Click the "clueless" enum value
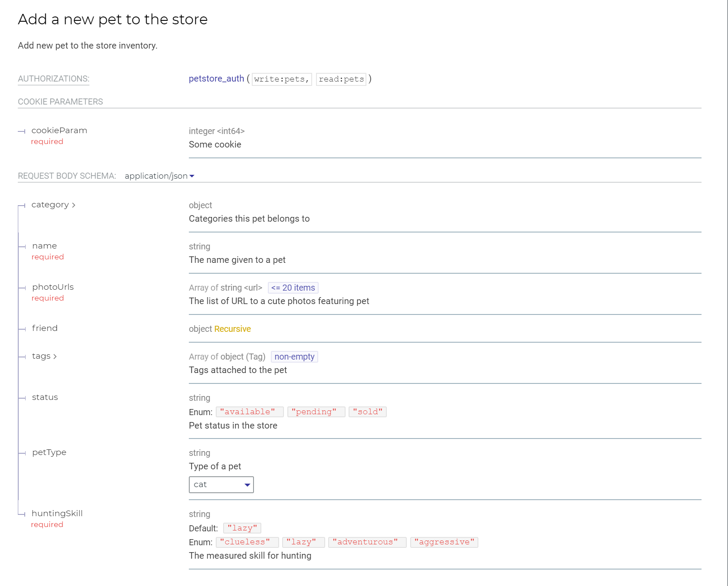This screenshot has height=586, width=728. click(247, 542)
